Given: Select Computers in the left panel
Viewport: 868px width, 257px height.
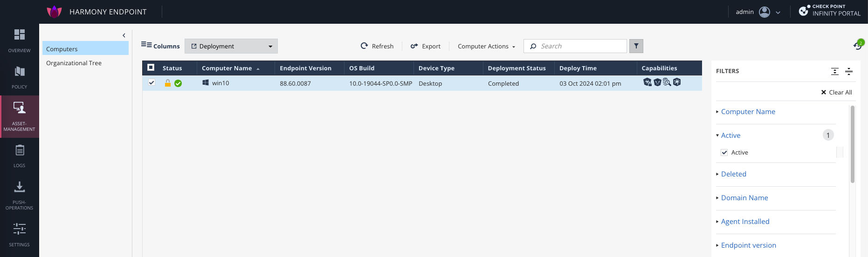Looking at the screenshot, I should pos(62,49).
